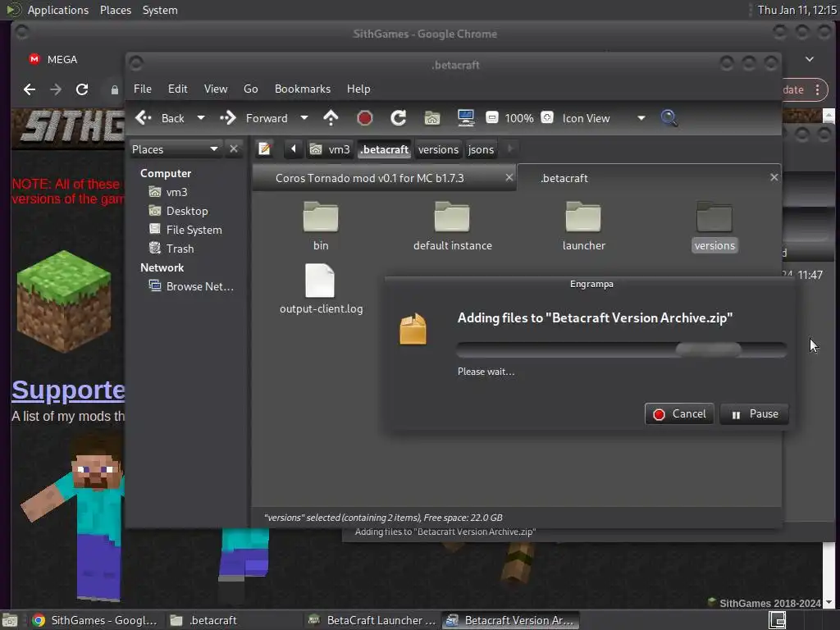Select the launcher folder
This screenshot has width=840, height=630.
[584, 226]
